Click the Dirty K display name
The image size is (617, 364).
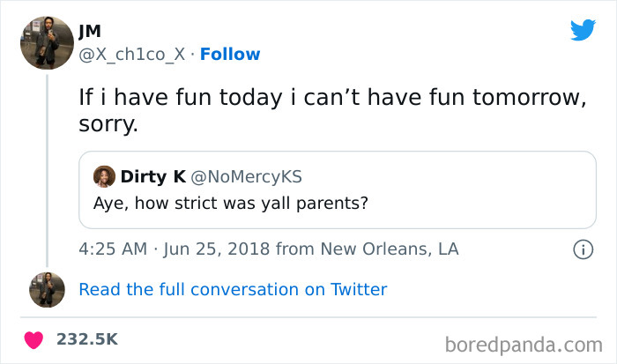point(152,175)
